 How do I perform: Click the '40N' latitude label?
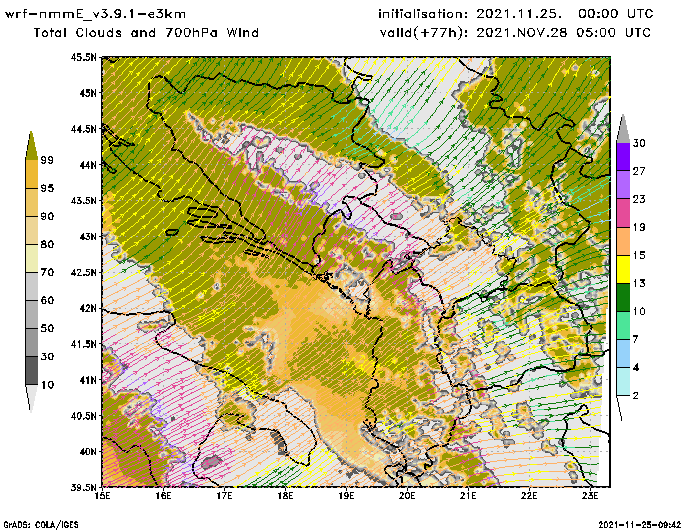pyautogui.click(x=88, y=451)
